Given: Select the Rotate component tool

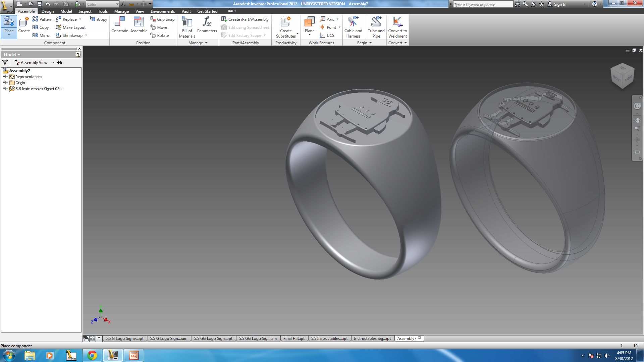Looking at the screenshot, I should pos(160,35).
